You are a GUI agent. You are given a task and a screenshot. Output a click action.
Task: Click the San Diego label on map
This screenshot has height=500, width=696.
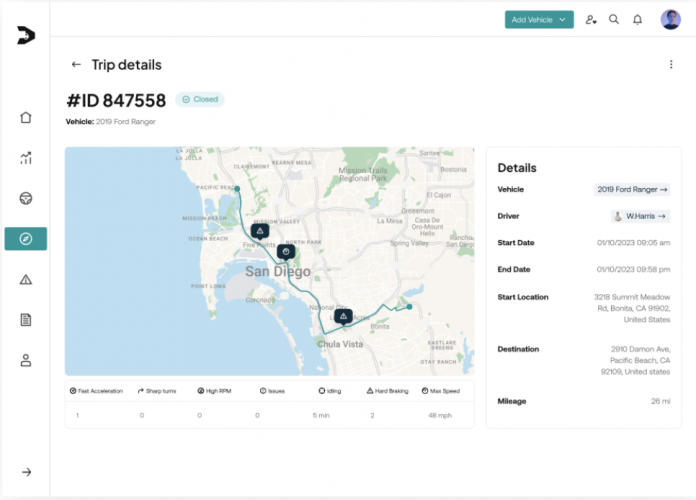pyautogui.click(x=278, y=271)
